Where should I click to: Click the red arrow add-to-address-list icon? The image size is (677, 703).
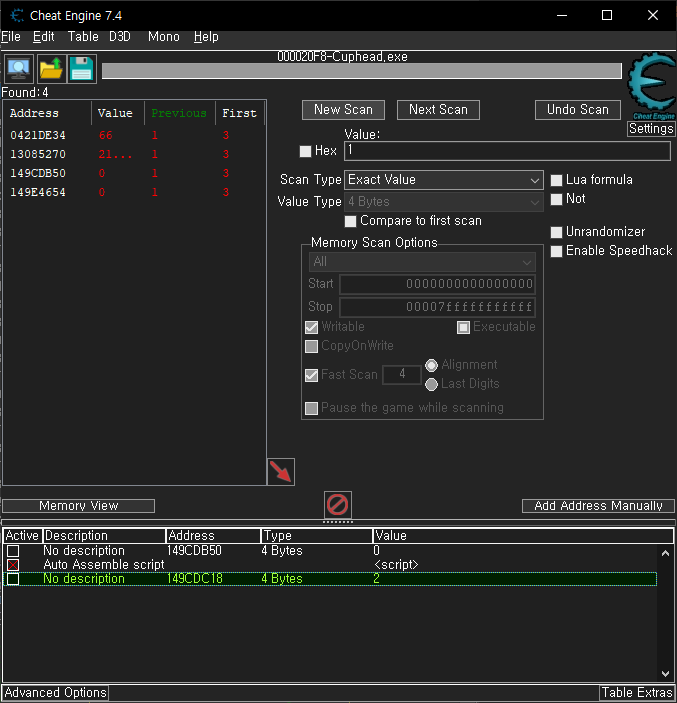point(281,472)
